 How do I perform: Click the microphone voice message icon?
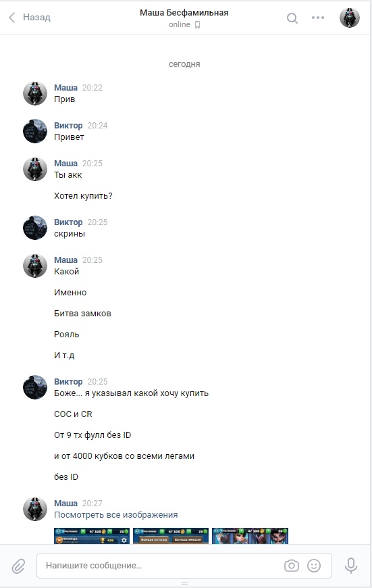click(351, 566)
